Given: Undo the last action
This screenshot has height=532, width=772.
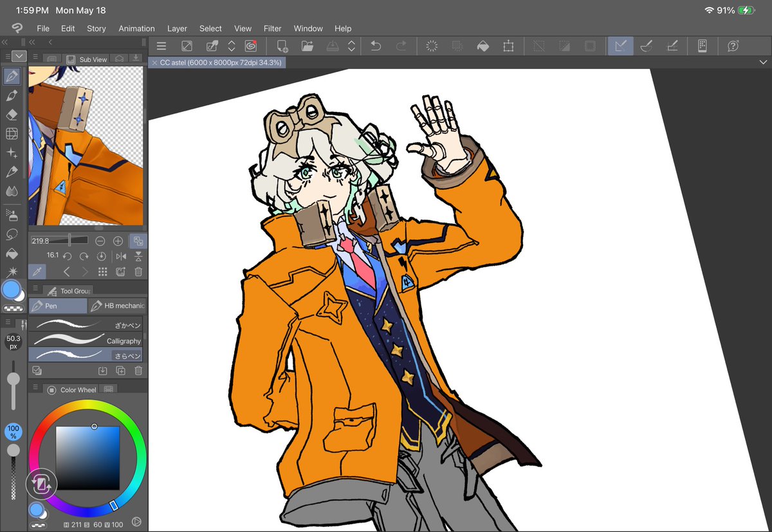Looking at the screenshot, I should (x=376, y=46).
